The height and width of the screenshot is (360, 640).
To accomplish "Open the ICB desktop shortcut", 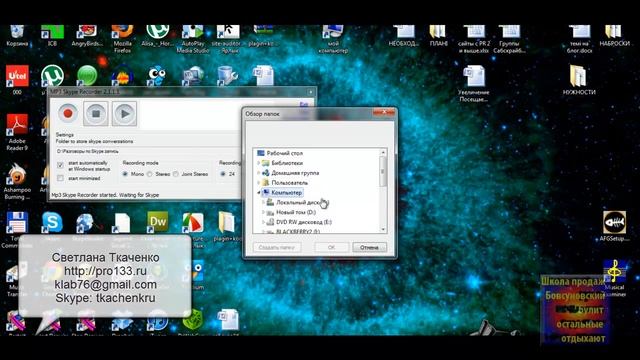I will point(52,36).
